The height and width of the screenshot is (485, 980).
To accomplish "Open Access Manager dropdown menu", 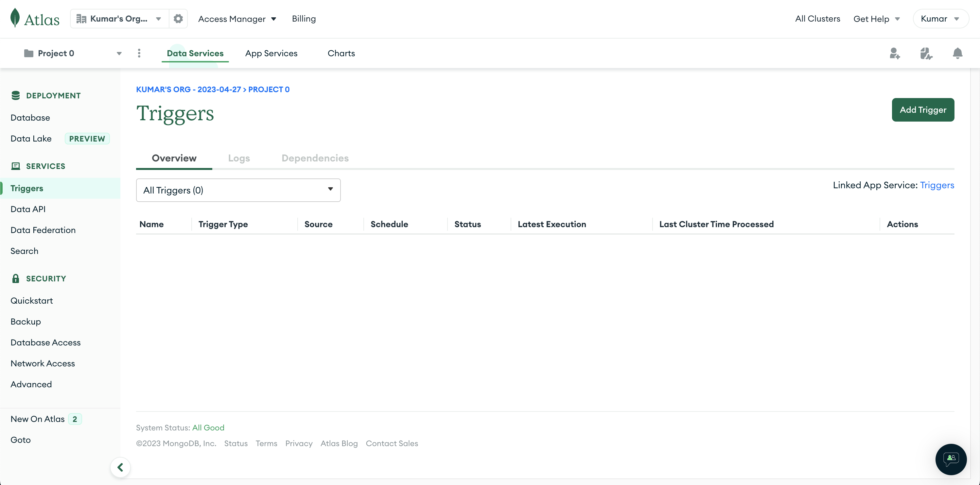I will pos(237,19).
